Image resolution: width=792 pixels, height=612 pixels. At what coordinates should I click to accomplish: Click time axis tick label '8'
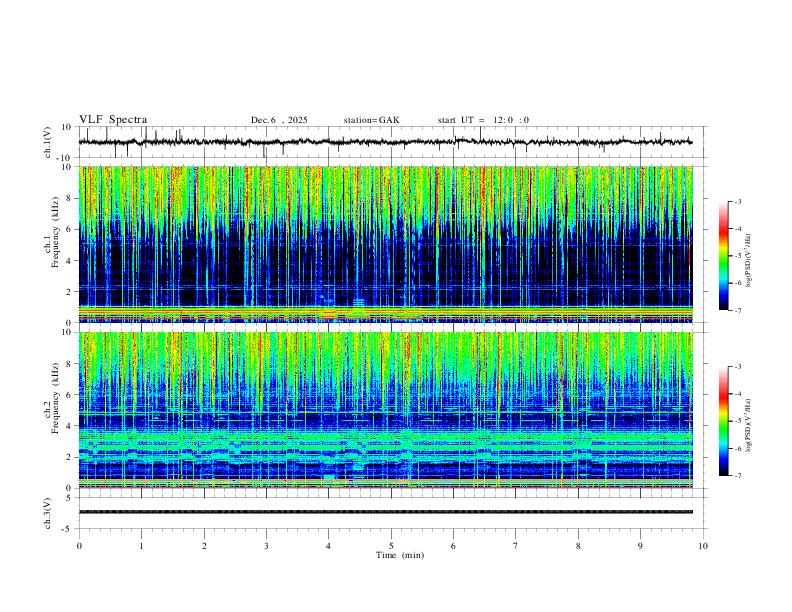point(578,546)
